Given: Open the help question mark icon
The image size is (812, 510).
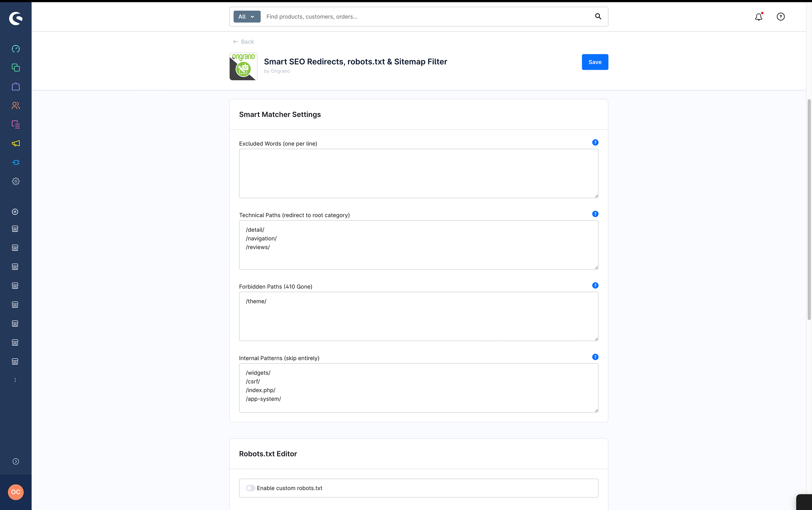Looking at the screenshot, I should (781, 17).
